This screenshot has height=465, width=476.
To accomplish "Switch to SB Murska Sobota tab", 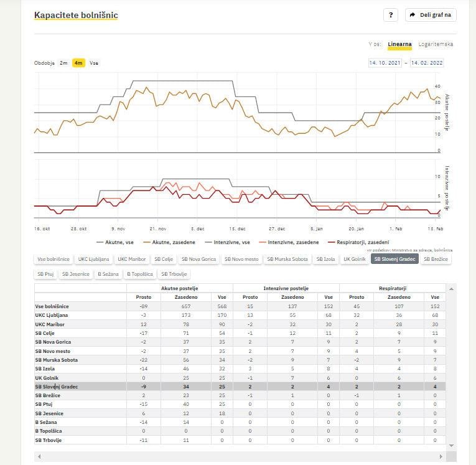I will click(x=287, y=258).
